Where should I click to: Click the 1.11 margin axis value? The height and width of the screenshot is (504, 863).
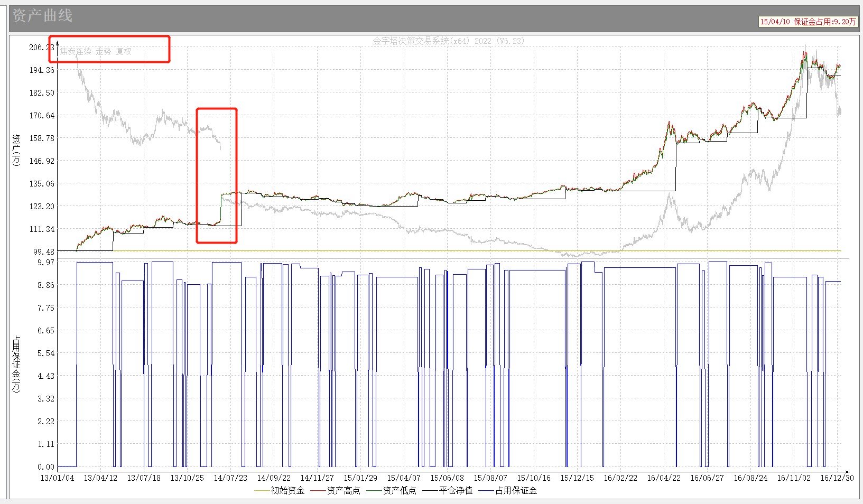pyautogui.click(x=46, y=444)
